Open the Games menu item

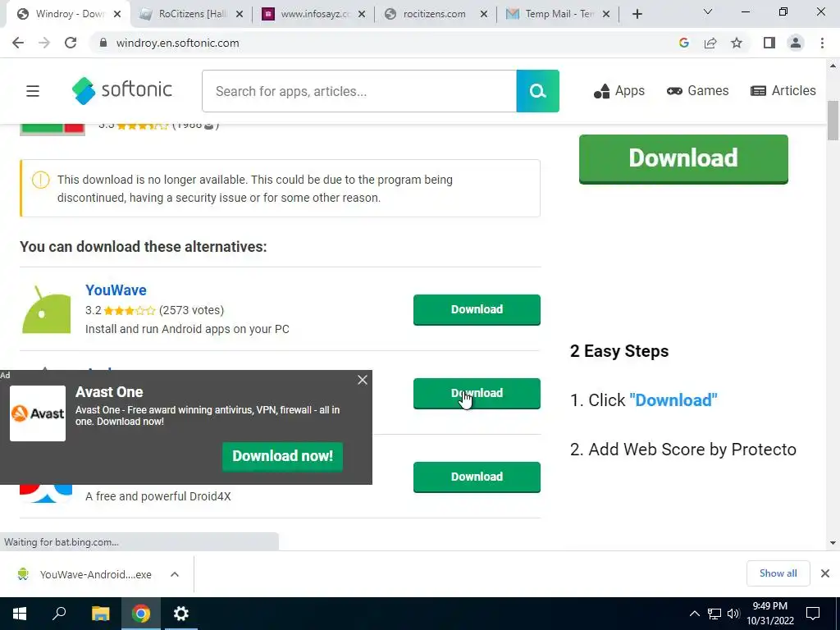[x=697, y=91]
